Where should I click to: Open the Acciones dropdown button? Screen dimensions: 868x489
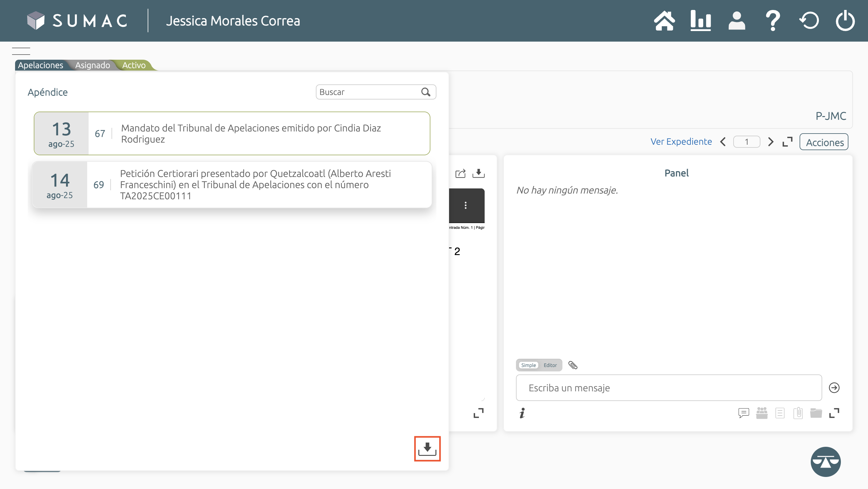pos(824,142)
